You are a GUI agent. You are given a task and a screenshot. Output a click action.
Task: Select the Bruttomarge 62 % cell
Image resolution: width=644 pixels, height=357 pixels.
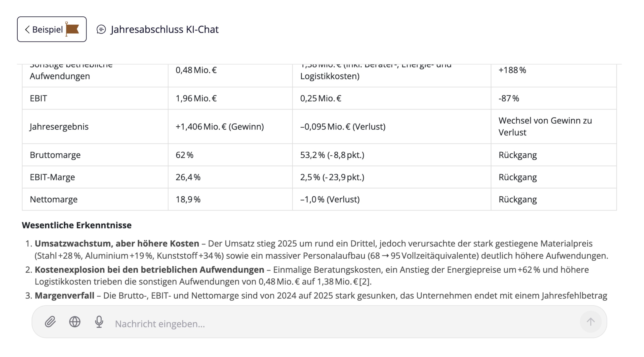coord(184,155)
